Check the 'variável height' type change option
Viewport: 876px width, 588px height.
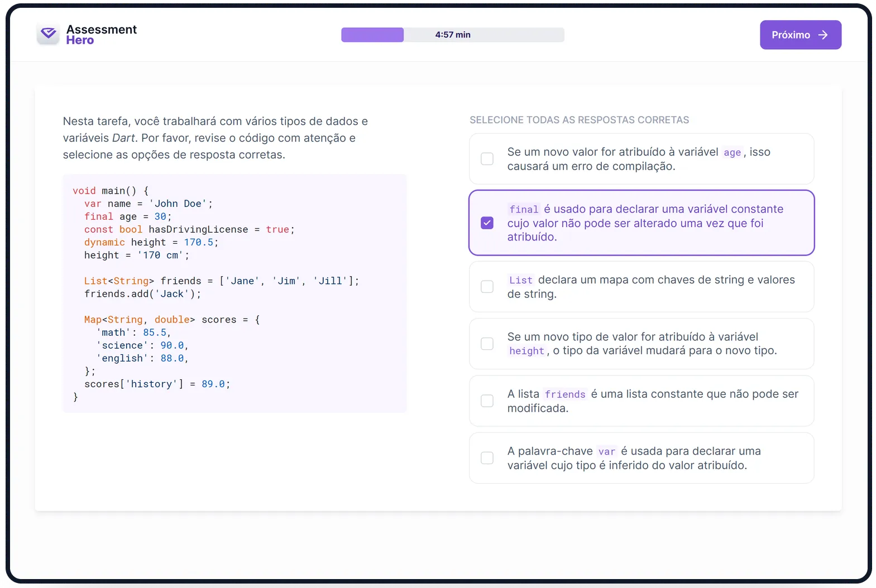(487, 344)
